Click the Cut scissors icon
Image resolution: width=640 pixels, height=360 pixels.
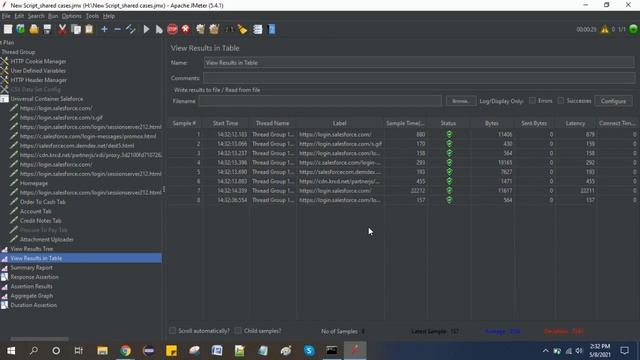pos(62,29)
